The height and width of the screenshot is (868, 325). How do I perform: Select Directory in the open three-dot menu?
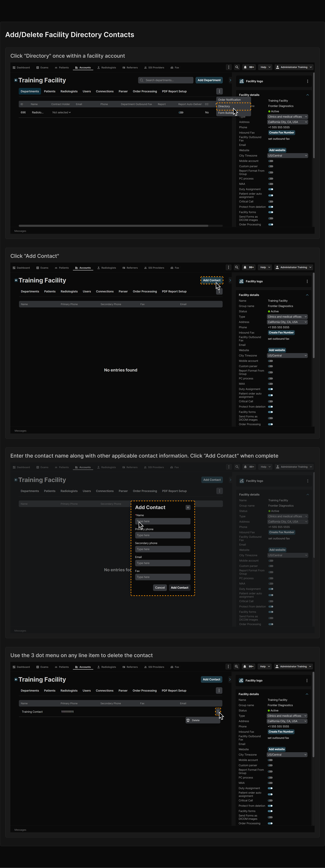233,106
